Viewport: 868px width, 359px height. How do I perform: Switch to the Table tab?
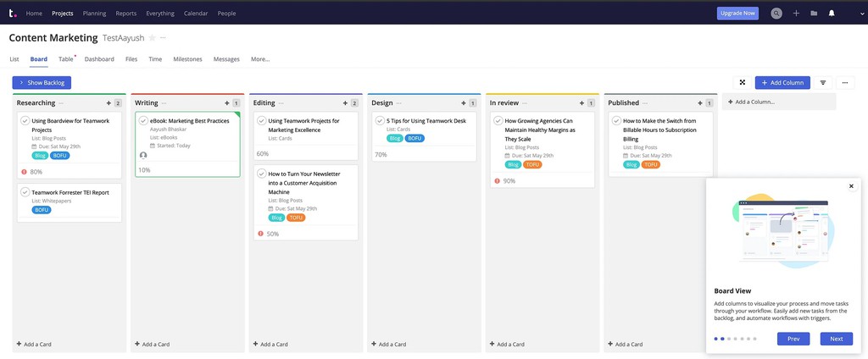[x=66, y=59]
